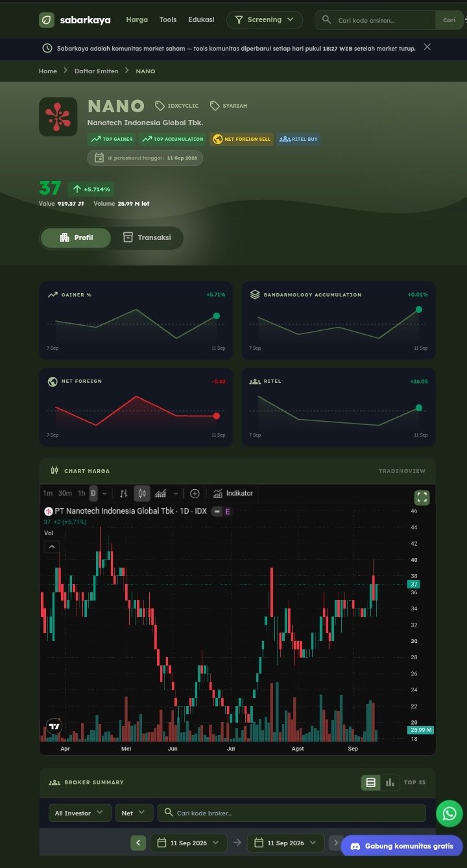Focus the Cari kode broker search field
Screen dimensions: 467x868
pyautogui.click(x=292, y=813)
